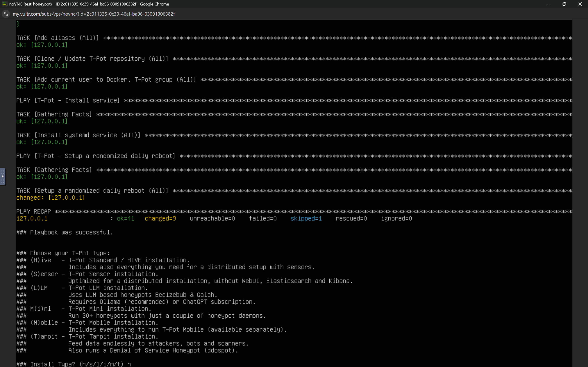Click '### Playbook was successful.' text
The height and width of the screenshot is (367, 588).
click(65, 232)
